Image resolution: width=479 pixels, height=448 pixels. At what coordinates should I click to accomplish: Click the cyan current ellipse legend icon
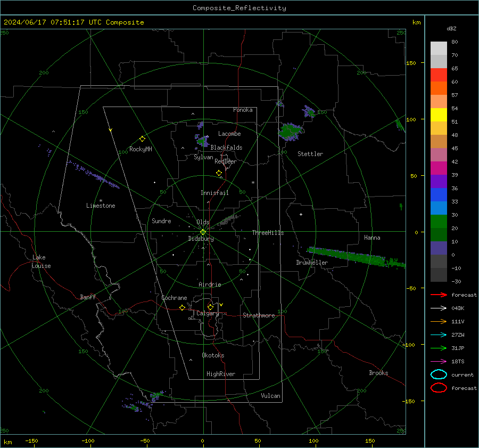click(x=439, y=374)
